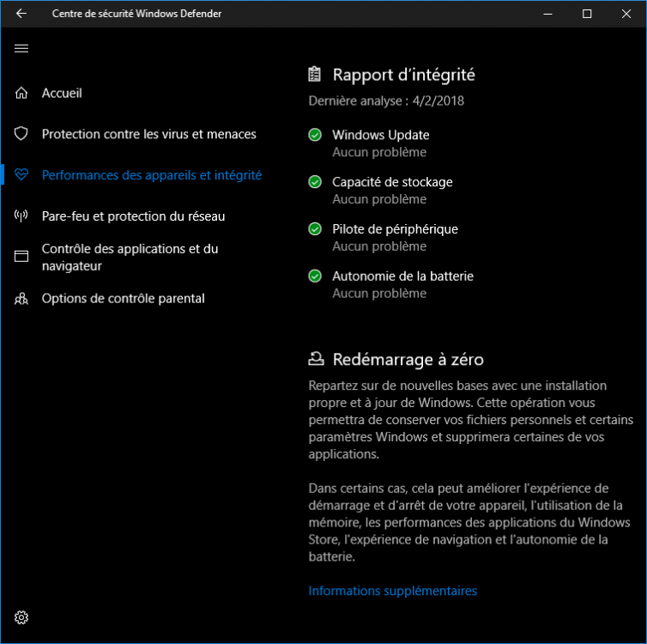647x644 pixels.
Task: Open Contrôle des applications et du navigateur
Action: click(130, 258)
